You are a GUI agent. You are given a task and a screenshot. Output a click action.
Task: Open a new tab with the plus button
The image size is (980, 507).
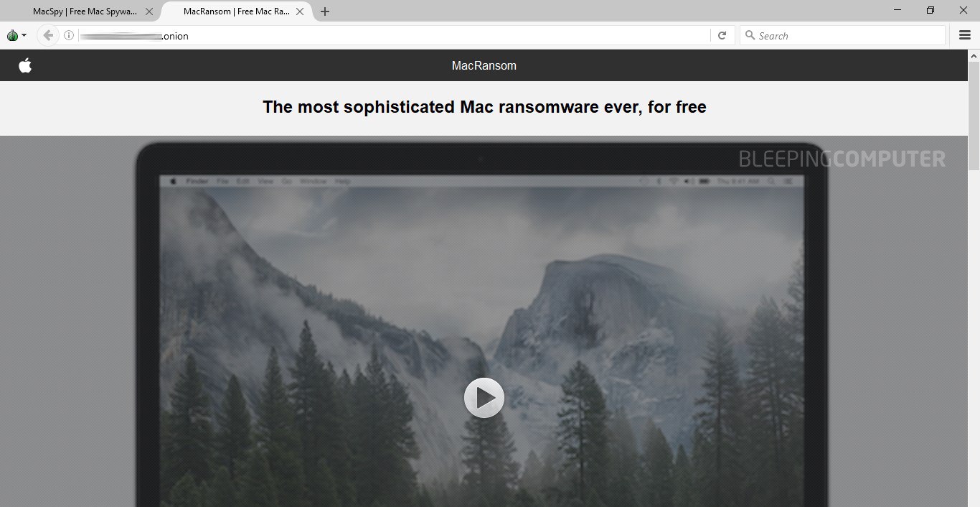pos(325,11)
